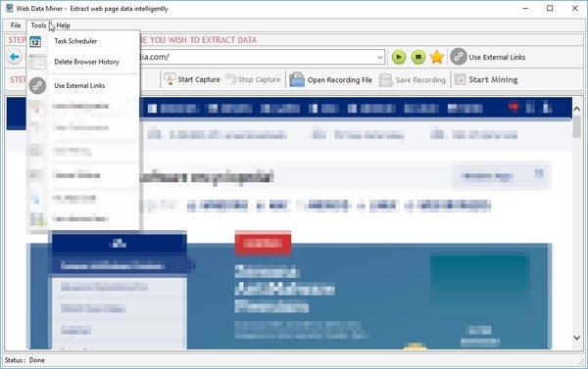Click the Start Capture button

point(192,79)
